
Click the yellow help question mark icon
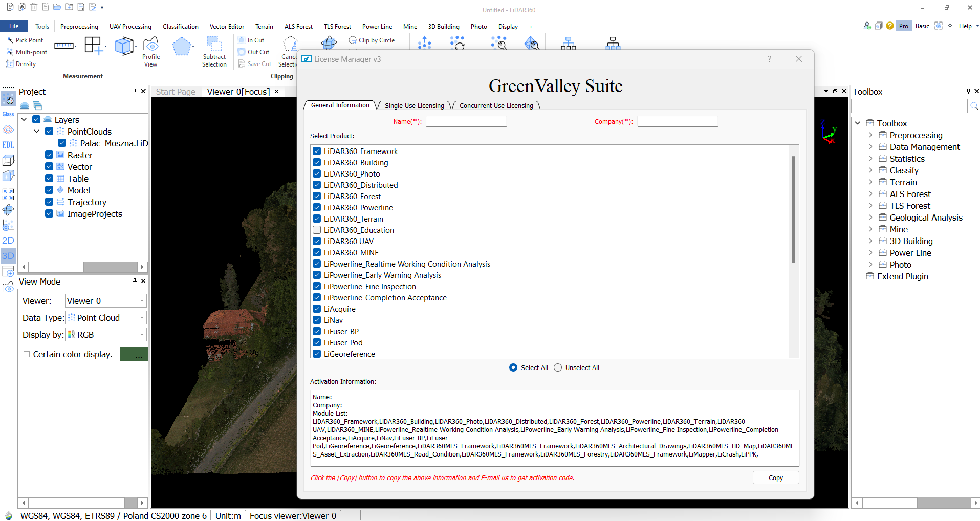890,26
